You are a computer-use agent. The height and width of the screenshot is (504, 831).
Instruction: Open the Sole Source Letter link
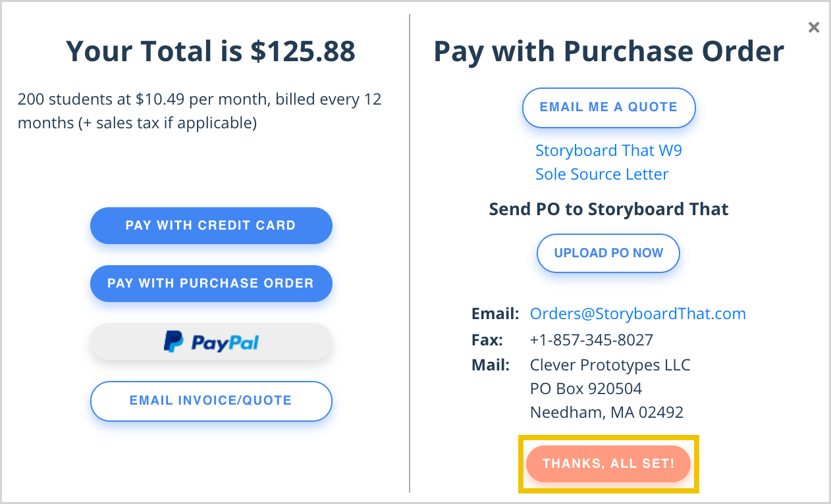[602, 174]
